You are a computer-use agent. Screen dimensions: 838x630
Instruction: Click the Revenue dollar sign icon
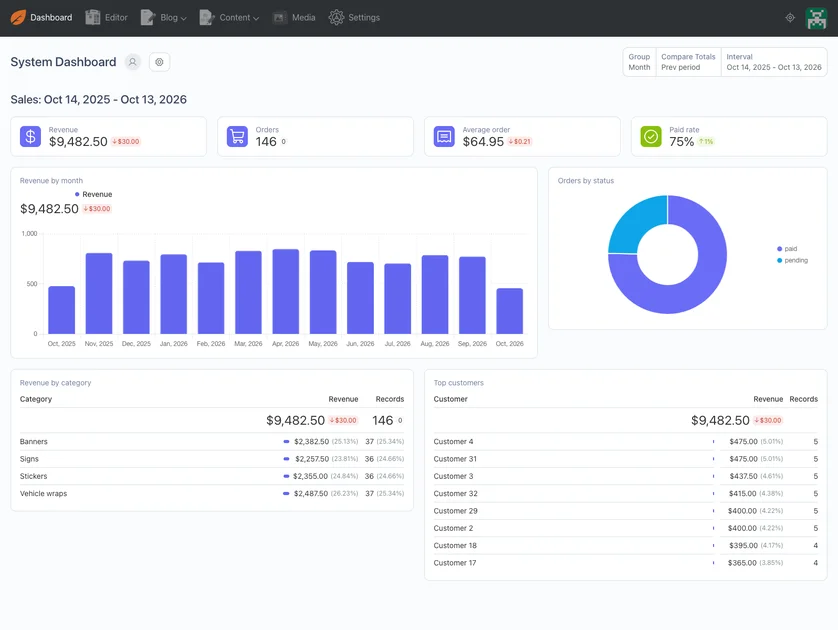coord(30,136)
